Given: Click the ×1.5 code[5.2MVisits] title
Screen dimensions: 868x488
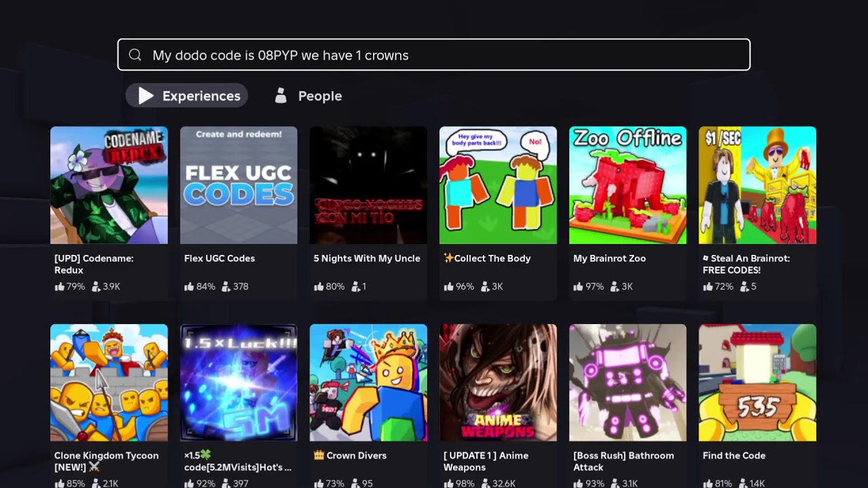Looking at the screenshot, I should pos(237,461).
